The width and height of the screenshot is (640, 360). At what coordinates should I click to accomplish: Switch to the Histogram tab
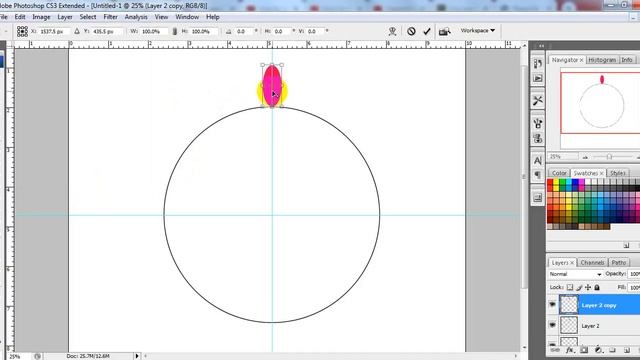coord(602,60)
